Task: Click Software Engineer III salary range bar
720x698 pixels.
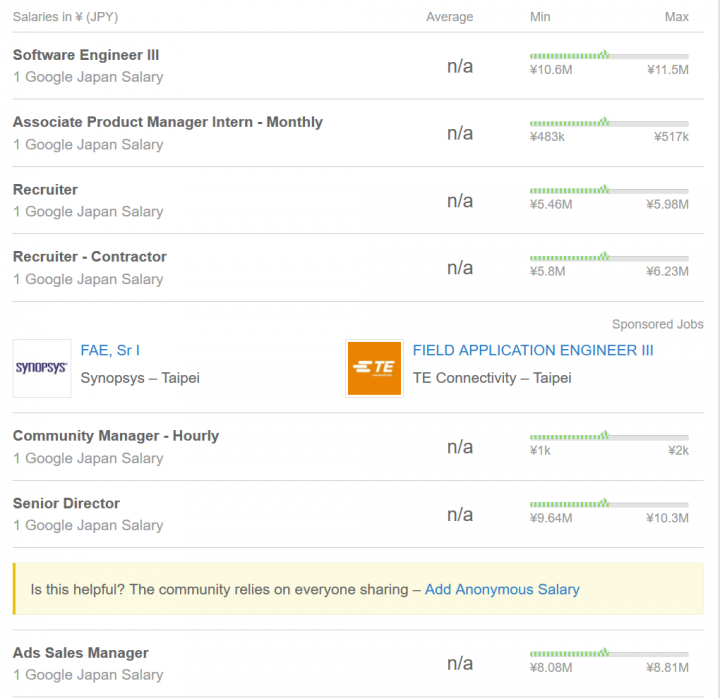Action: (x=609, y=56)
